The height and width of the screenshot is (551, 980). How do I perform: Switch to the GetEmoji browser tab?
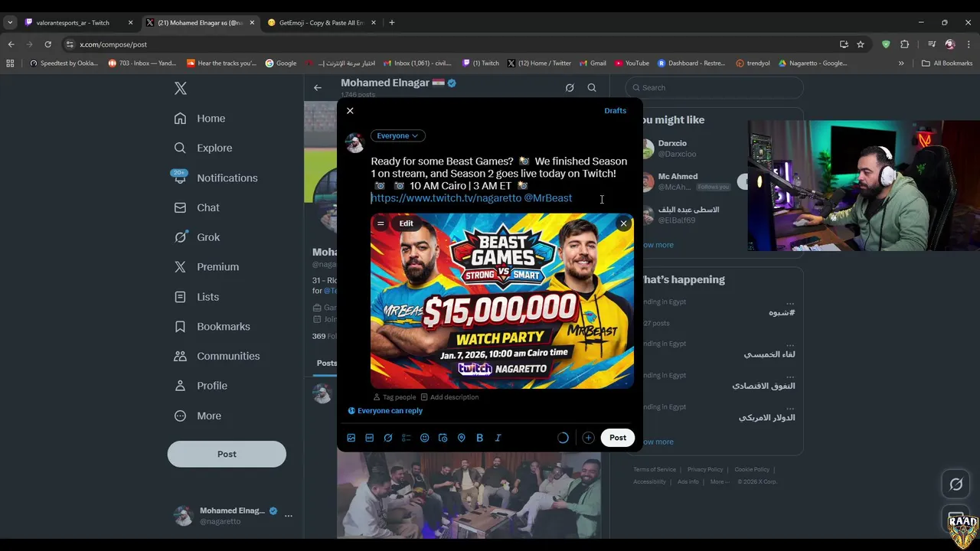(320, 23)
